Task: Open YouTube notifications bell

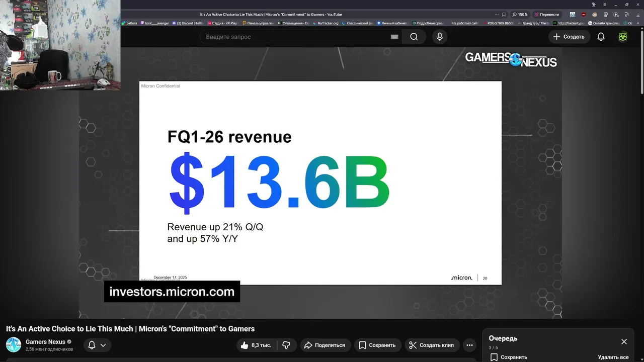Action: click(x=601, y=37)
